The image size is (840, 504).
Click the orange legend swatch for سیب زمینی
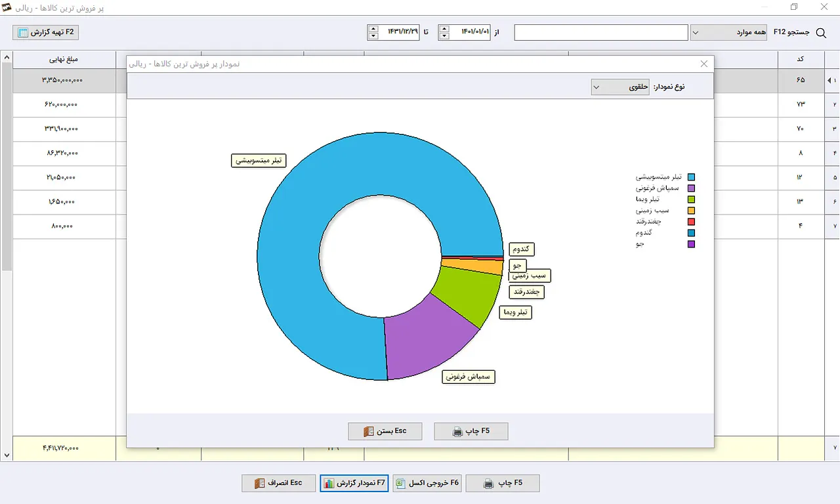[691, 211]
